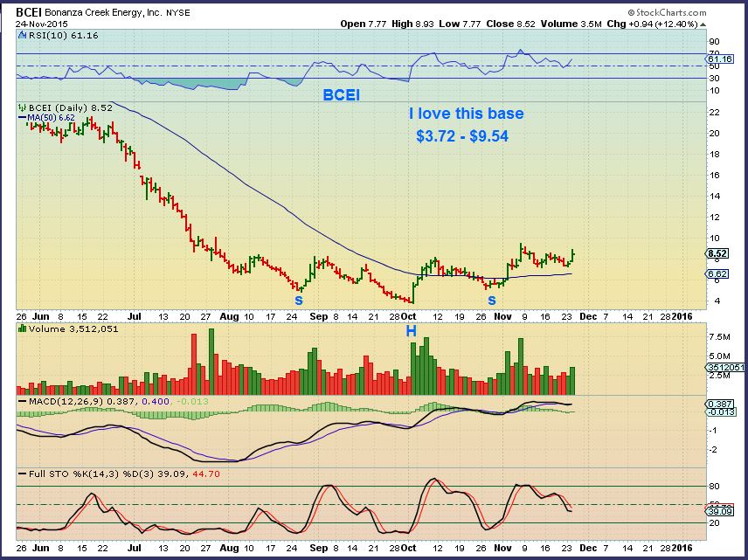Click the black MACD line sample in legend

[23, 402]
